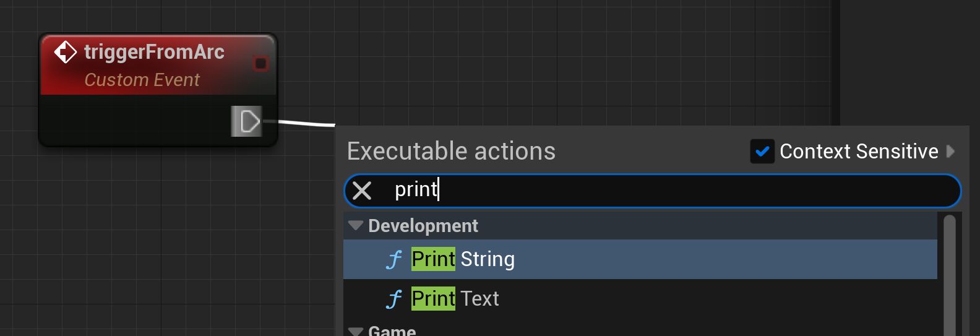This screenshot has width=980, height=336.
Task: Click the function icon beside Print String
Action: (x=394, y=259)
